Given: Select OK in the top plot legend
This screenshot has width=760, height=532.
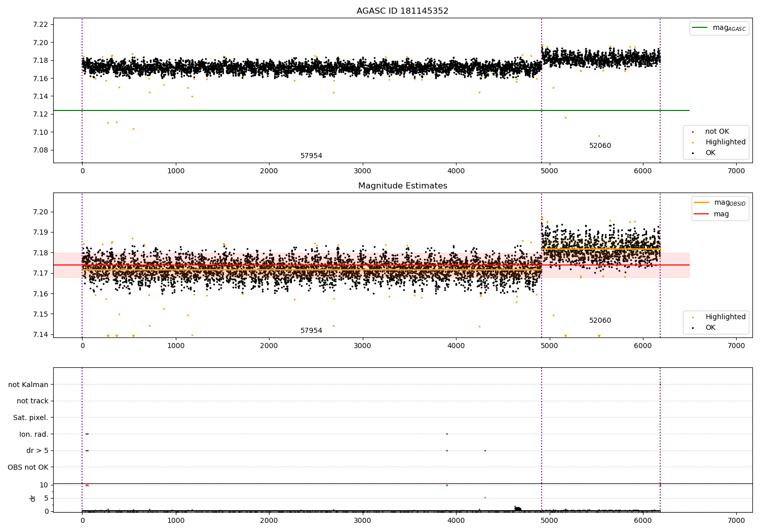Looking at the screenshot, I should (x=705, y=153).
